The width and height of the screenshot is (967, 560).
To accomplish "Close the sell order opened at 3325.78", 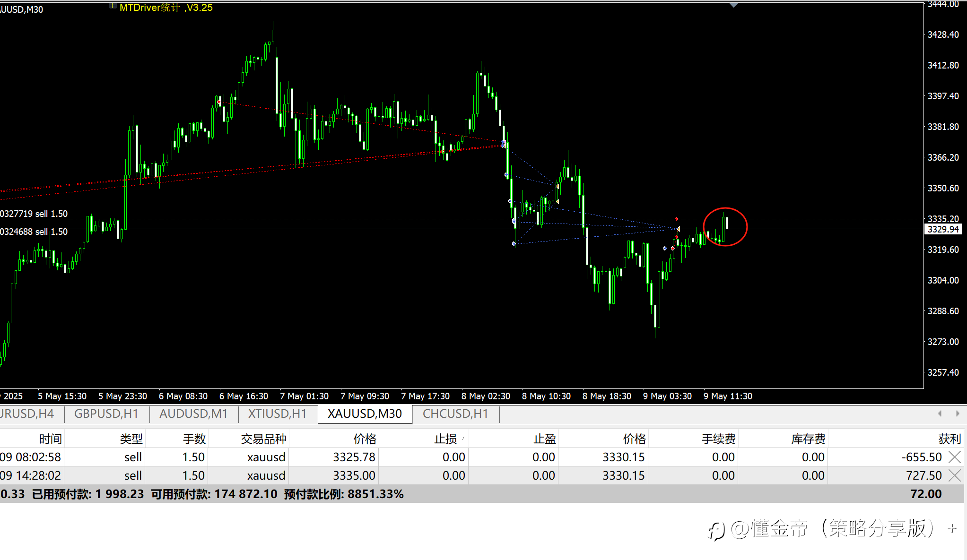I will click(955, 457).
